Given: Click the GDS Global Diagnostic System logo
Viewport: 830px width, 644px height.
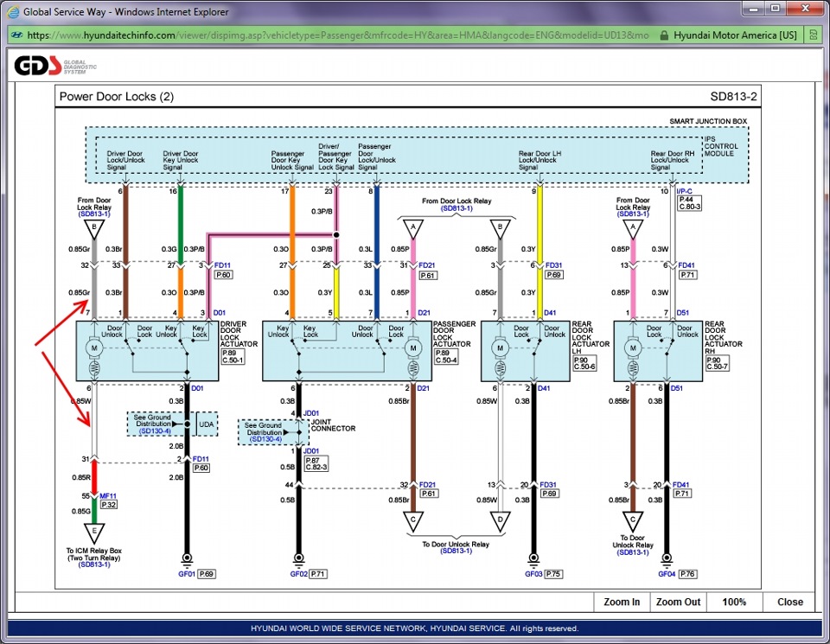Looking at the screenshot, I should coord(55,67).
